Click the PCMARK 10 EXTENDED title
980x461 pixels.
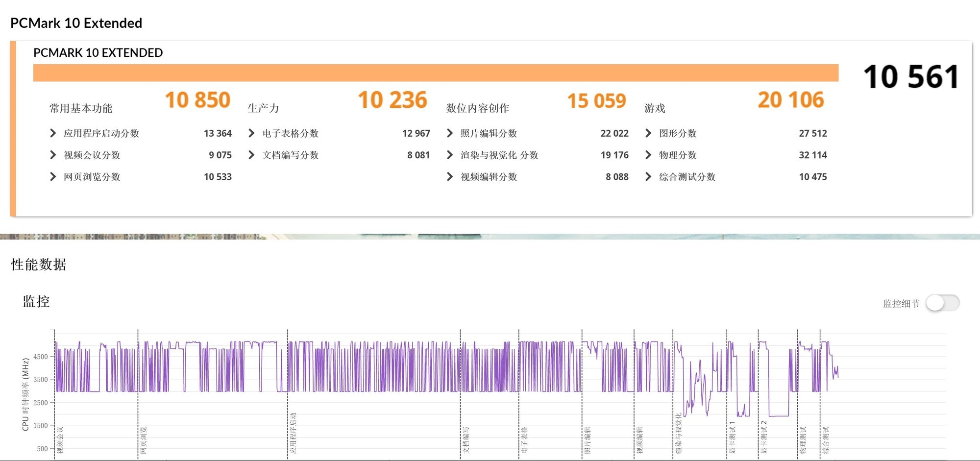tap(98, 52)
